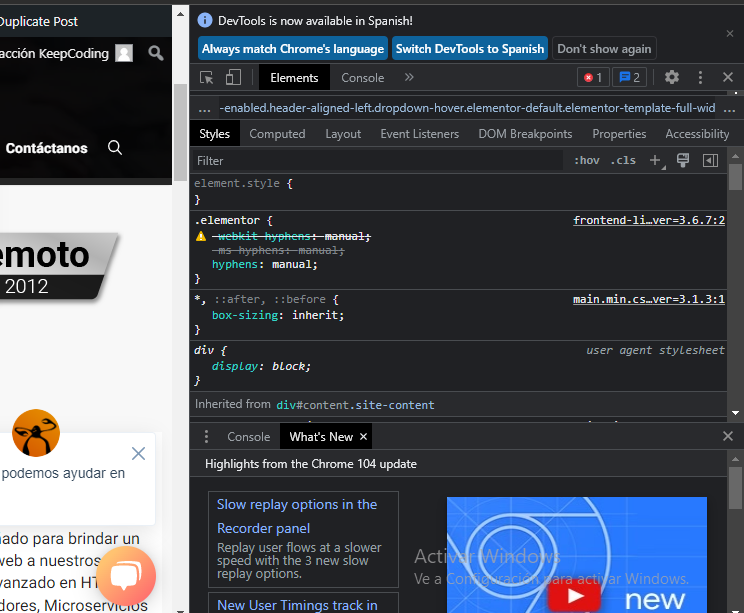This screenshot has height=613, width=744.
Task: Click Switch DevTools to Spanish button
Action: coord(470,48)
